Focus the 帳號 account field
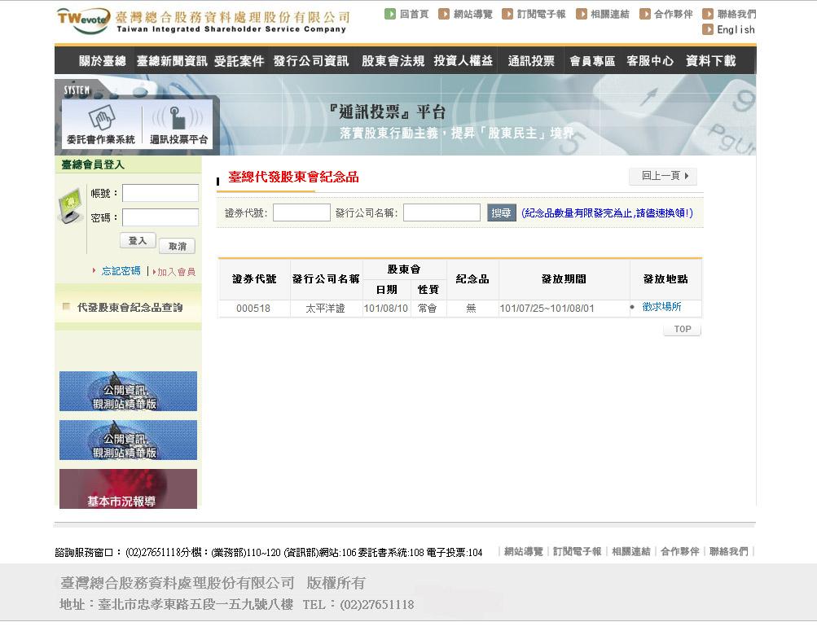The image size is (817, 644). coord(160,193)
